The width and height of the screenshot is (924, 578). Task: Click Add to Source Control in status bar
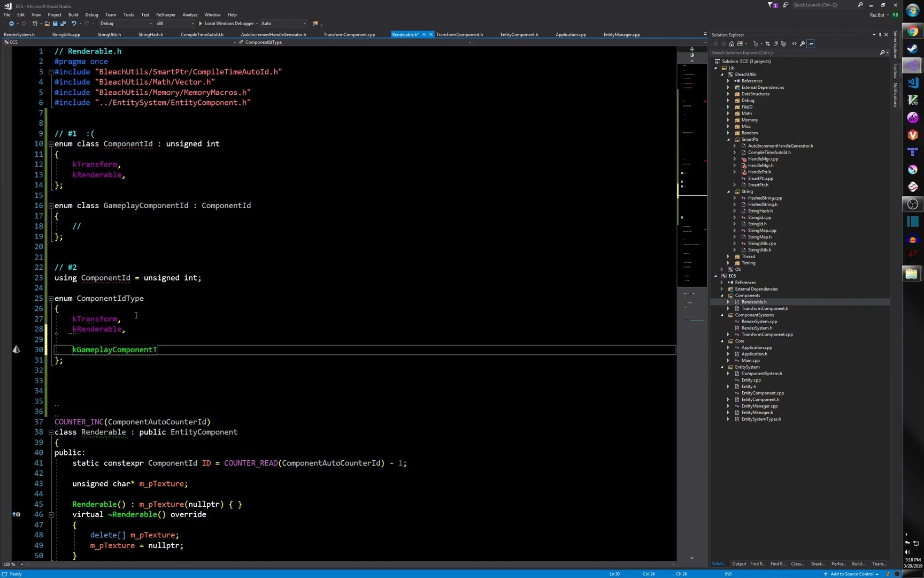pyautogui.click(x=852, y=574)
